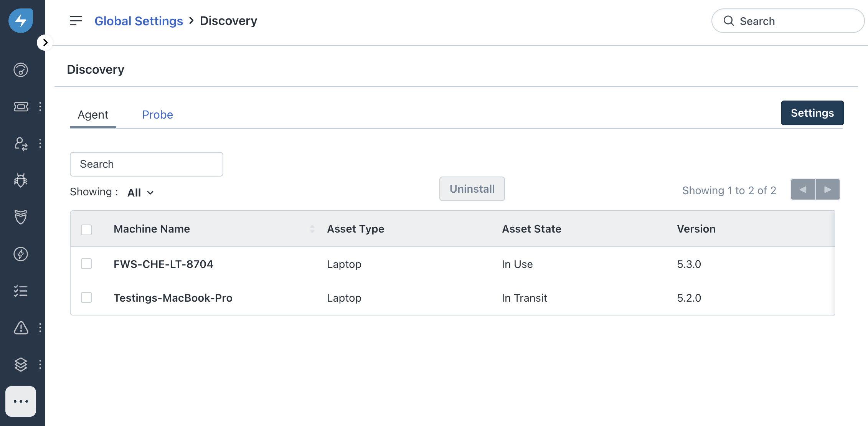Expand the sidebar with the chevron arrow
The width and height of the screenshot is (868, 426).
point(45,43)
